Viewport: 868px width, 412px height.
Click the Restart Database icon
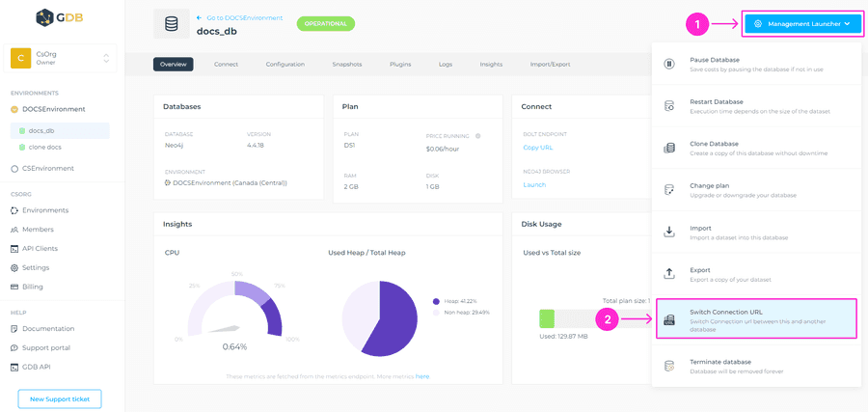(x=669, y=106)
